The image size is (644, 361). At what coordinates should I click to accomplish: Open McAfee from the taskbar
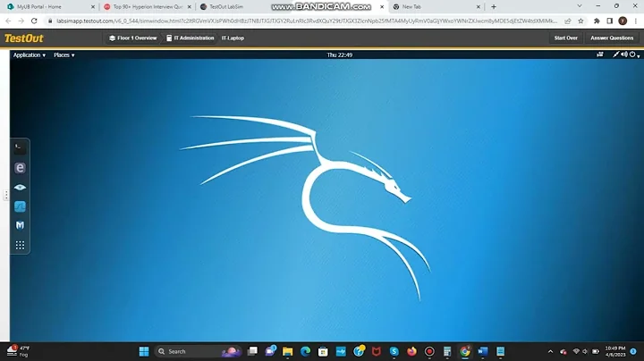tap(377, 351)
